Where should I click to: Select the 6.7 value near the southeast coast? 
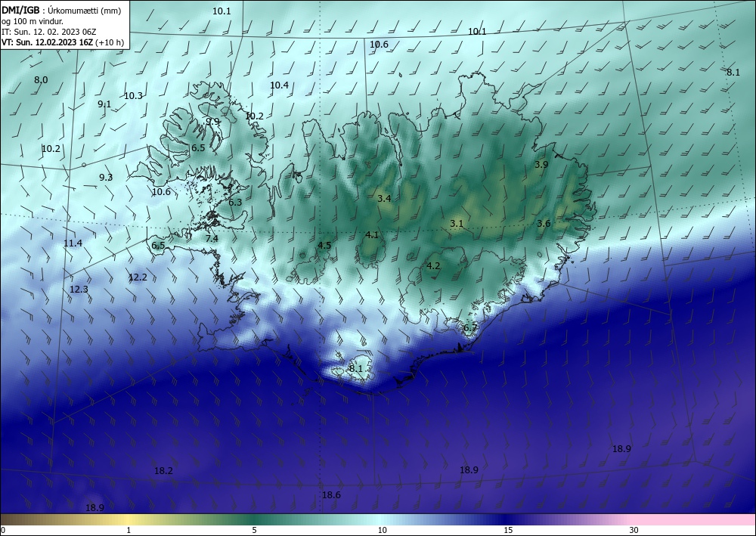[470, 328]
